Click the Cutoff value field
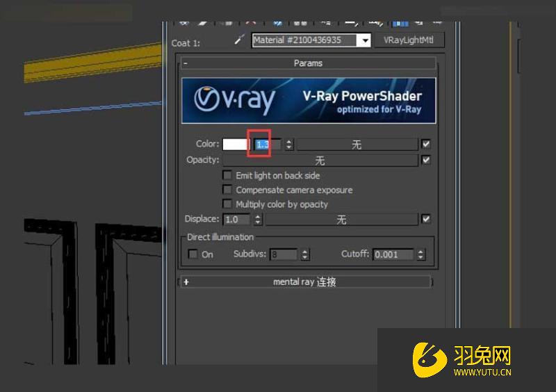Viewport: 556px width, 392px height. pos(393,254)
